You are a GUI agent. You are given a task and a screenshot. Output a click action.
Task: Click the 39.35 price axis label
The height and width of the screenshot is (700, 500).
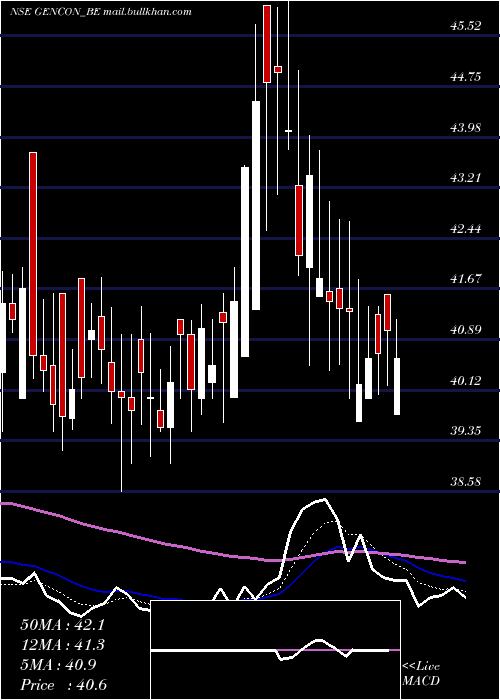point(466,430)
